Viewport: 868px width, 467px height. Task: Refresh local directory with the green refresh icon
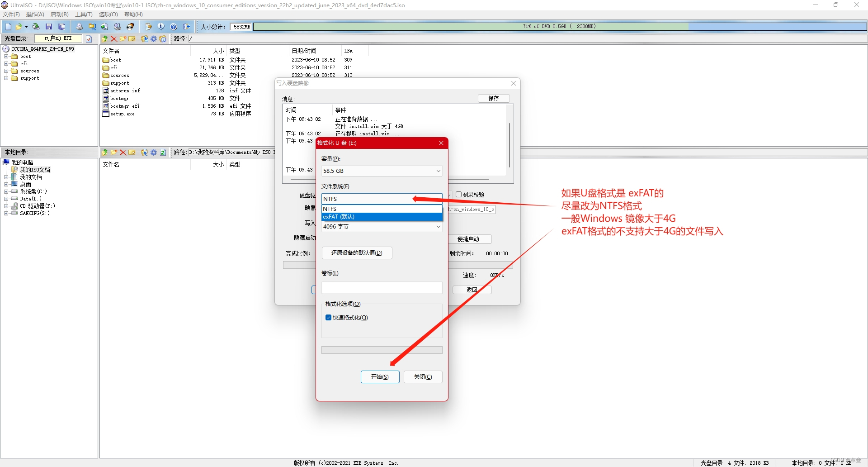(x=163, y=152)
